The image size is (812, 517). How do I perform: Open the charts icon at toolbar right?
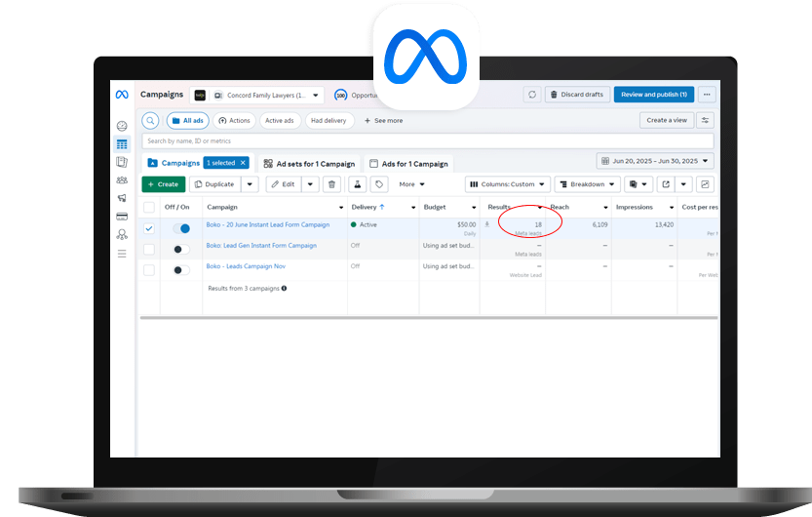click(x=705, y=184)
